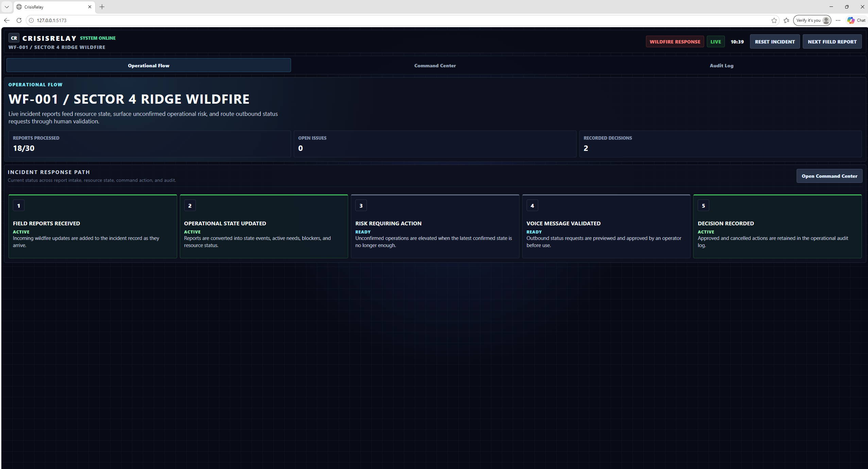Click ACTIVE status under Decision Recorded

[x=706, y=232]
